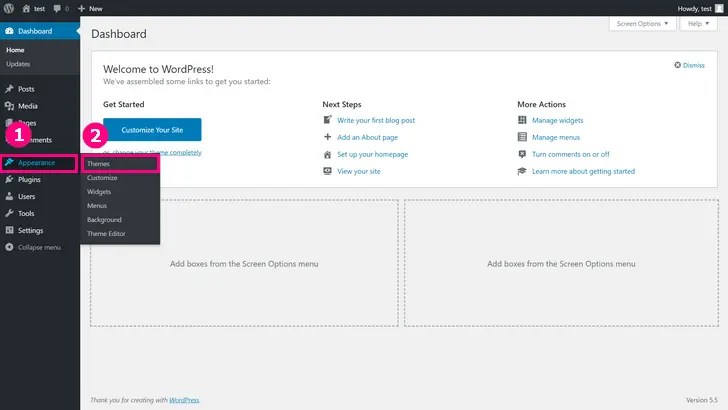Click the comments toggle icon
This screenshot has height=410, width=728.
click(x=522, y=154)
